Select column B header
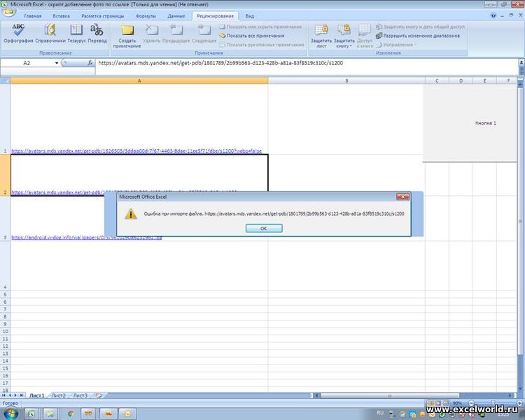Image resolution: width=525 pixels, height=420 pixels. (x=346, y=80)
